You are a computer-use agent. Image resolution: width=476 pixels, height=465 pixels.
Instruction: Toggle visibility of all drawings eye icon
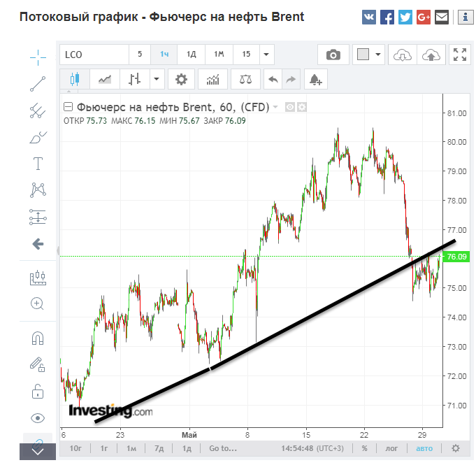tap(38, 418)
